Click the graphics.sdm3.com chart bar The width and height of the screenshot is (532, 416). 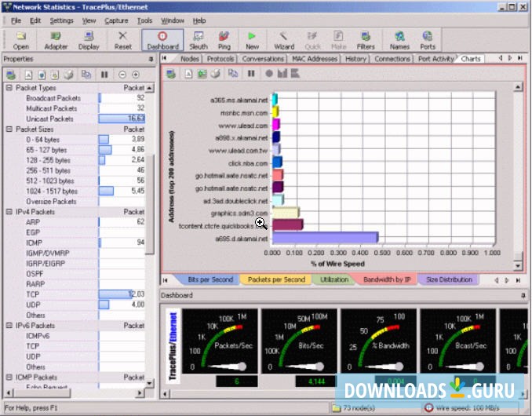point(286,213)
